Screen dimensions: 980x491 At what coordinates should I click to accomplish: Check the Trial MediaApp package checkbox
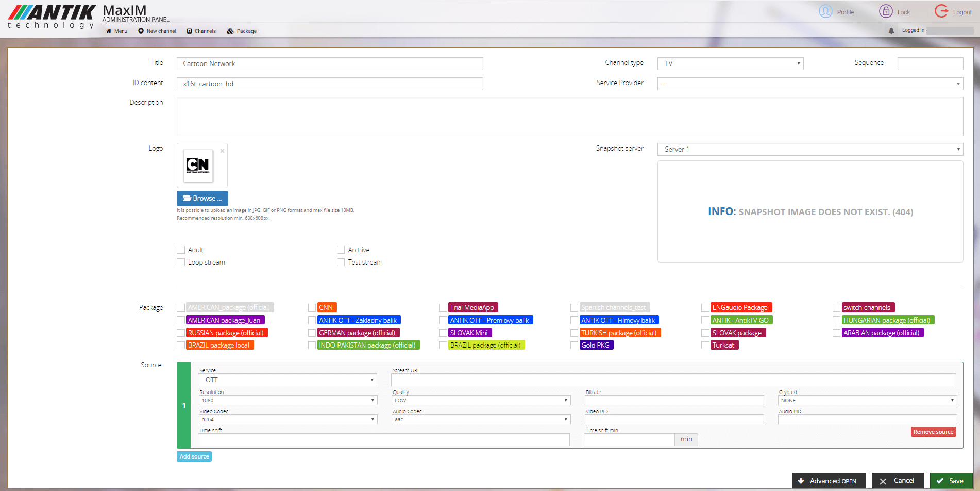click(x=443, y=308)
